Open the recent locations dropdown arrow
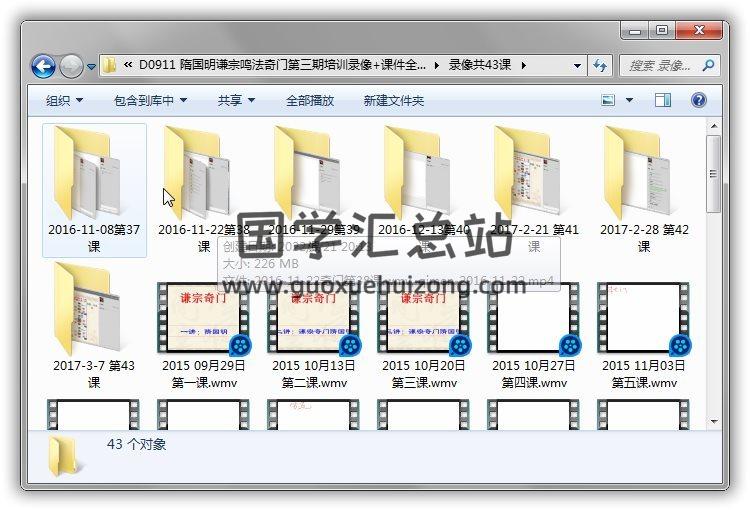This screenshot has height=511, width=750. (91, 67)
